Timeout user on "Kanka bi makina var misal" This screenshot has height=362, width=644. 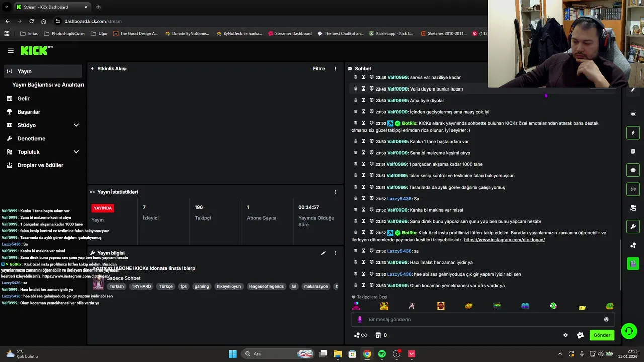point(364,210)
